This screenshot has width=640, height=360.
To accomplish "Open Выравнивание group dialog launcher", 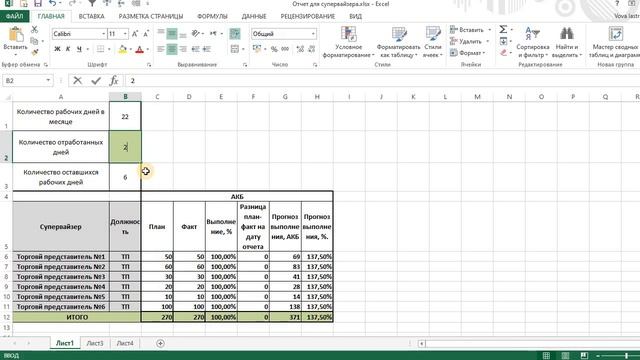I will tap(245, 65).
